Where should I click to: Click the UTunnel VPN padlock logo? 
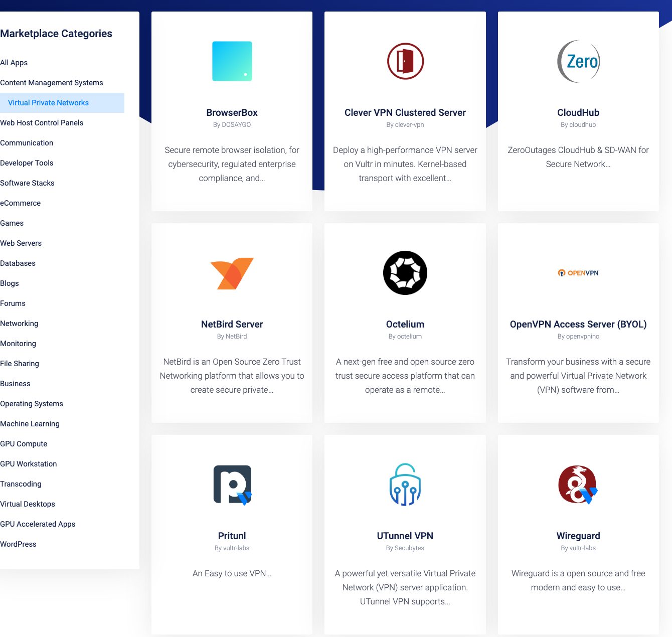(x=405, y=485)
